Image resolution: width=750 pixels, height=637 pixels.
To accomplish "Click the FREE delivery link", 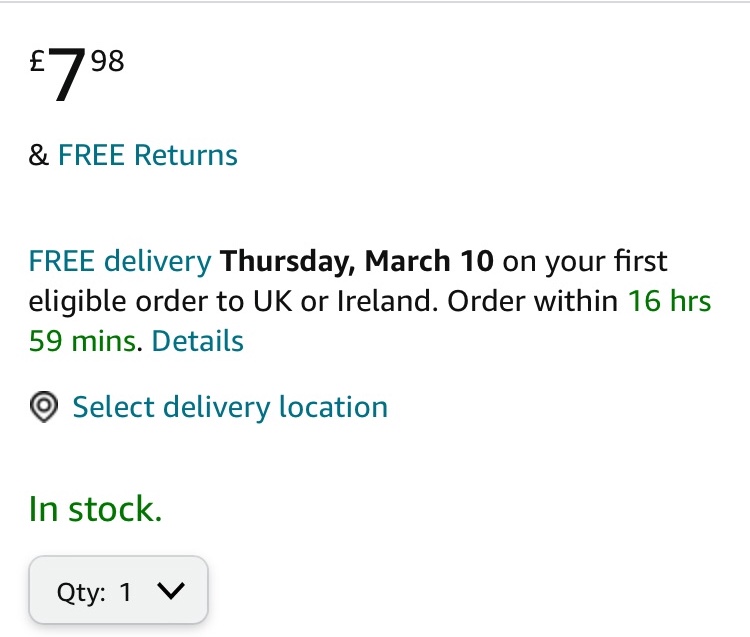I will pyautogui.click(x=120, y=262).
